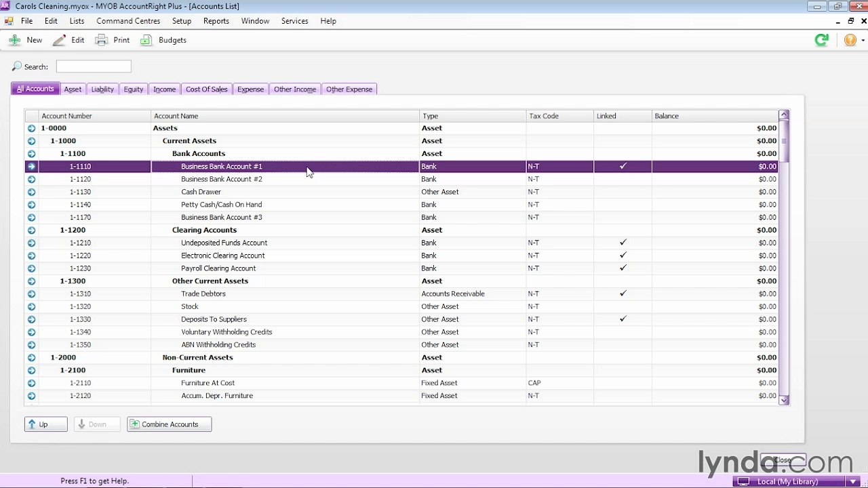Open detail arrow for account 1-0000
The image size is (868, 488).
tap(31, 128)
